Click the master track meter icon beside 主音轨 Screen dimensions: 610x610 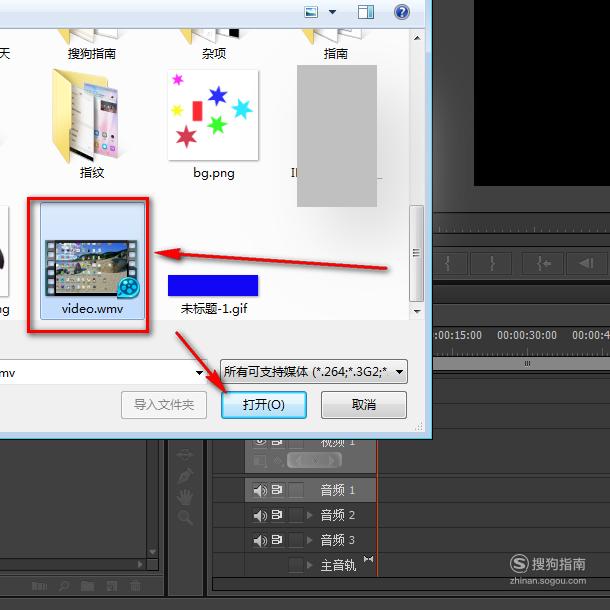point(368,559)
